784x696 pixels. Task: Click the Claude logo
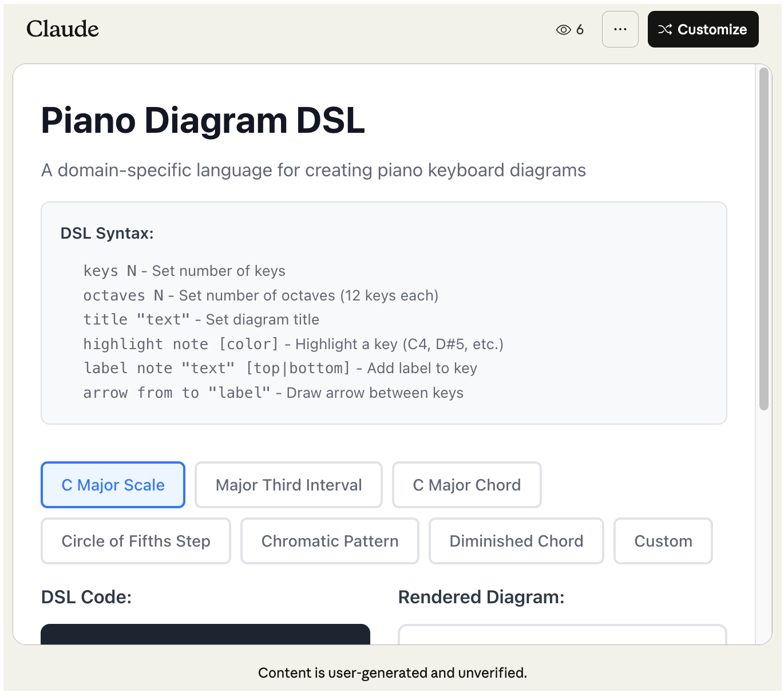[62, 29]
